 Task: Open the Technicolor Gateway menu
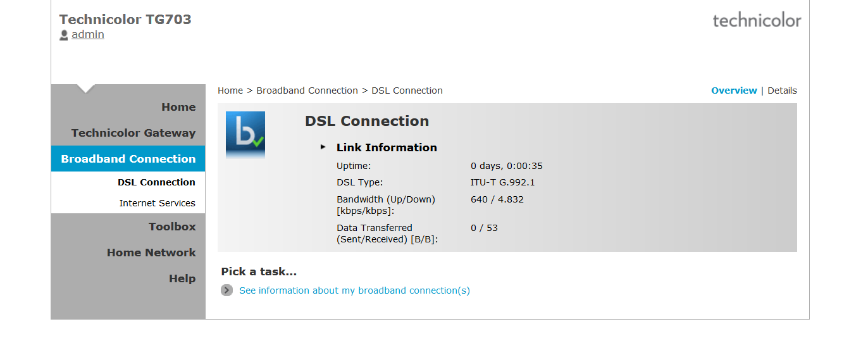[133, 133]
